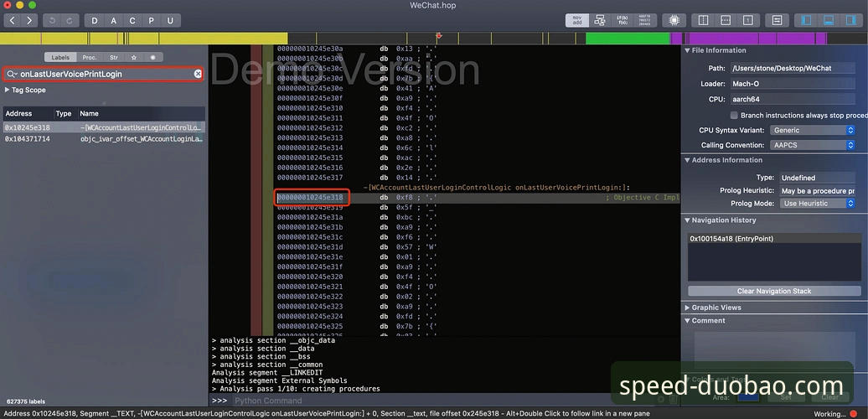Click the Python Command input field
The width and height of the screenshot is (868, 419).
[443, 401]
